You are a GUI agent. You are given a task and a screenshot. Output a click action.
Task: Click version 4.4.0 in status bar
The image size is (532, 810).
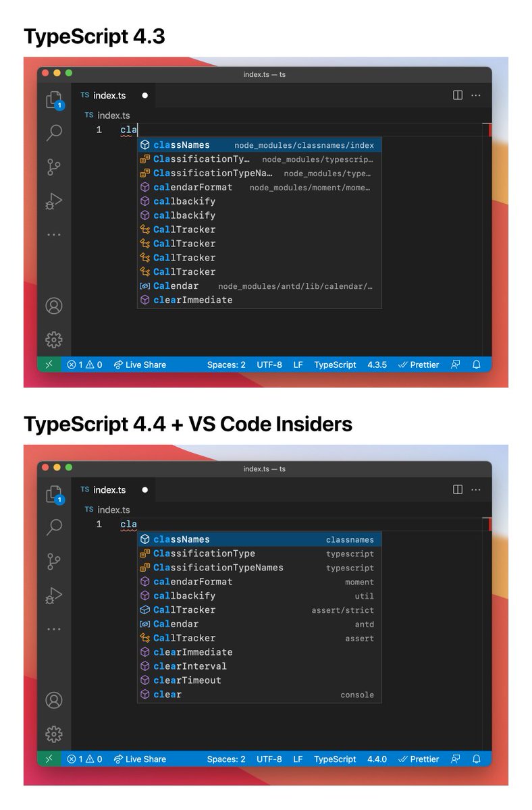click(x=377, y=759)
